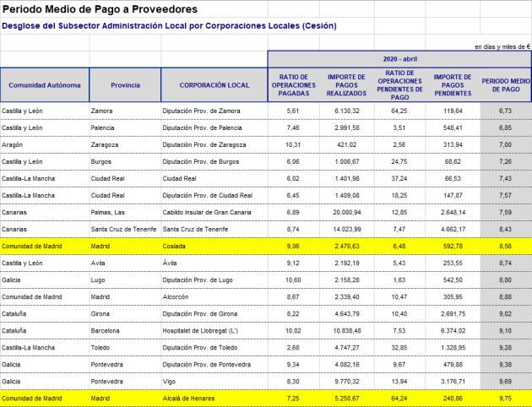532x407 pixels.
Task: Click value '9.770,32' in Vigo row
Action: [x=347, y=382]
